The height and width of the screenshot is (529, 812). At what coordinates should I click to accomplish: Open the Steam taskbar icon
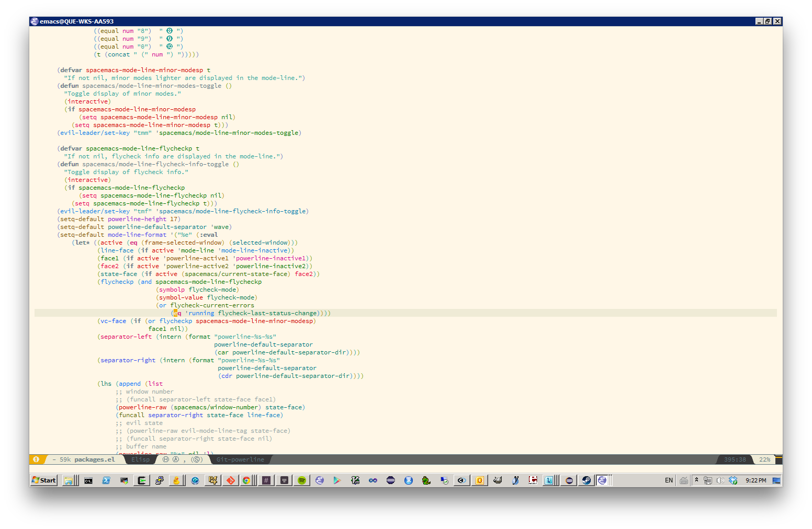(586, 480)
